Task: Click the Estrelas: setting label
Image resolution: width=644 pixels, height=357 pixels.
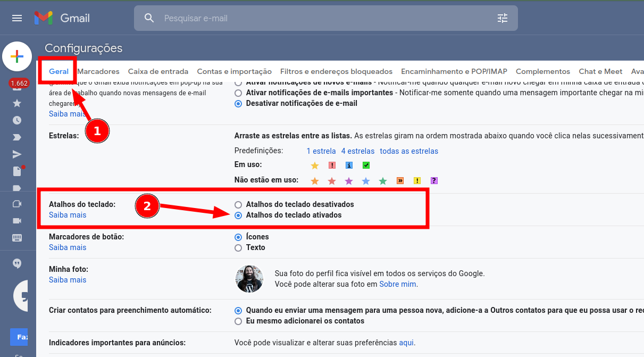Action: pyautogui.click(x=64, y=136)
